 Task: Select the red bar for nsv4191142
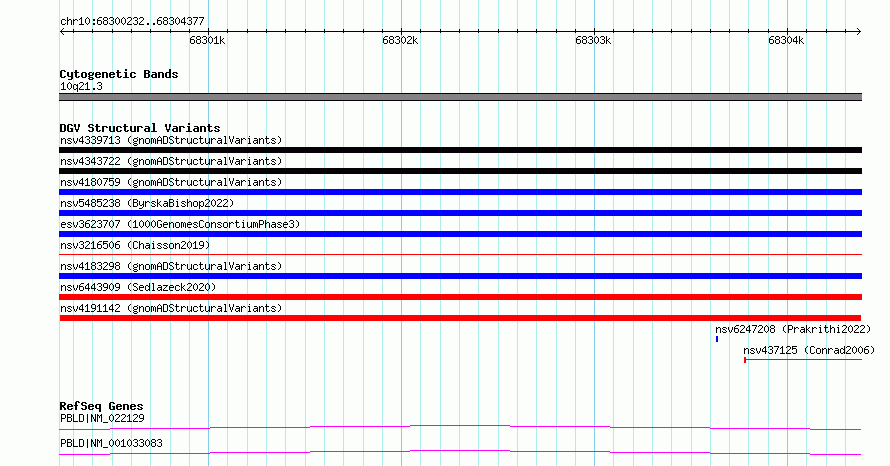tap(460, 318)
